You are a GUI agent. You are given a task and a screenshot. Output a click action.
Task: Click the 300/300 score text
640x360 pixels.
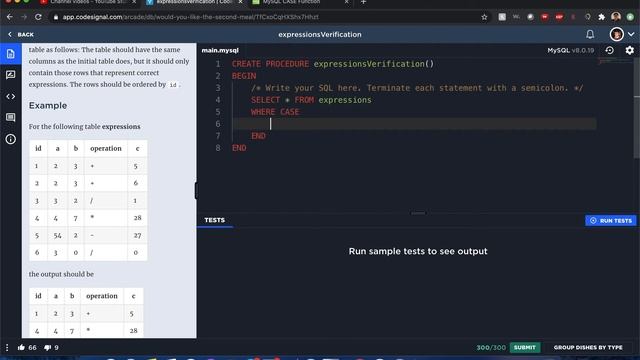point(491,347)
